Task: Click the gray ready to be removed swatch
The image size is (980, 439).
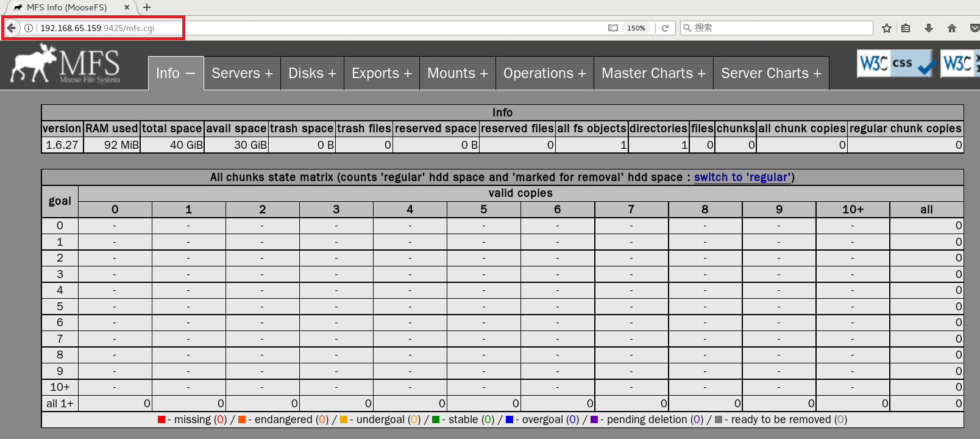Action: tap(719, 419)
